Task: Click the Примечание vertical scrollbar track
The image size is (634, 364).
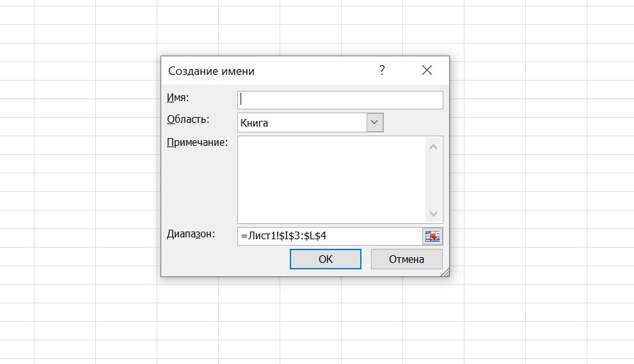Action: [434, 180]
